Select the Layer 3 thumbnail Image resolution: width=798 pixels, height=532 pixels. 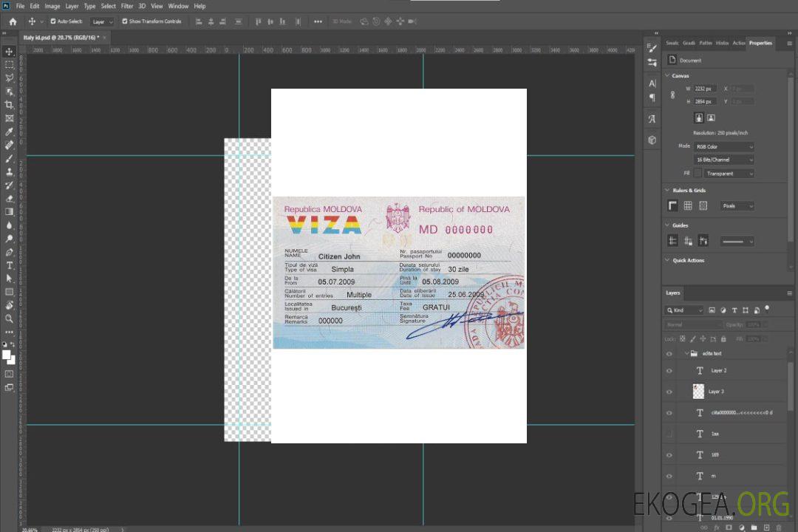click(699, 392)
